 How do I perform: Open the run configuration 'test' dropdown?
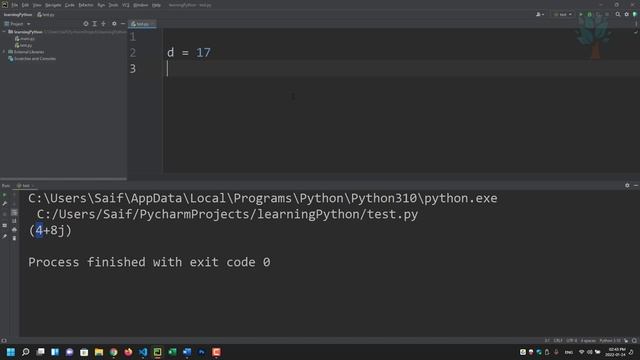point(563,15)
